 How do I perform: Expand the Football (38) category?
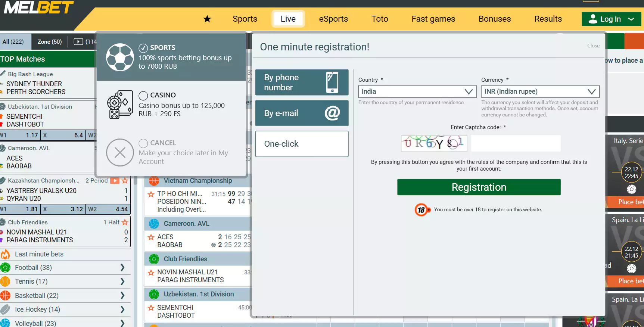tap(122, 268)
